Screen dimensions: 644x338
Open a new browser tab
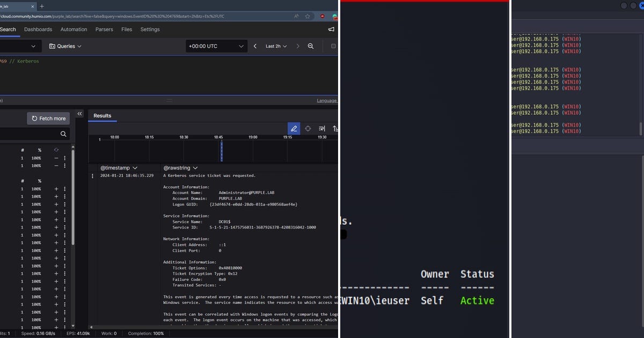click(x=42, y=6)
